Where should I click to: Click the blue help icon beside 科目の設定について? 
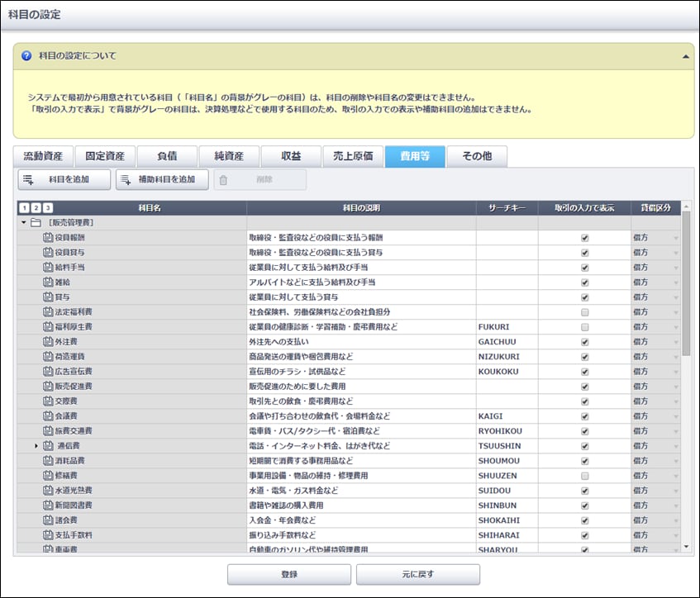point(26,56)
